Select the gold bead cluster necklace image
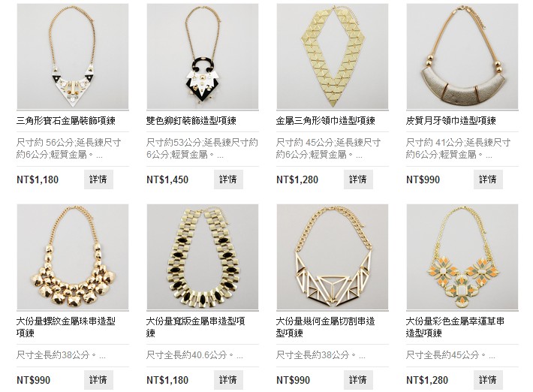The width and height of the screenshot is (533, 392). point(73,257)
